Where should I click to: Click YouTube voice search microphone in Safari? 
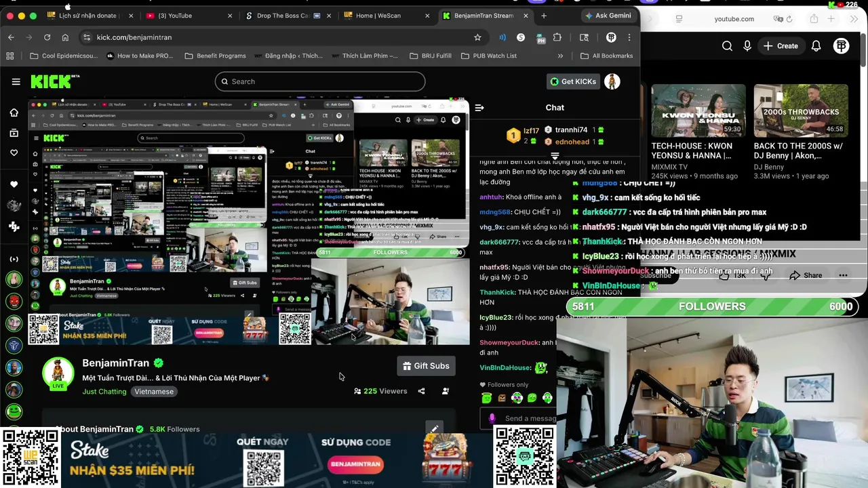pos(747,45)
